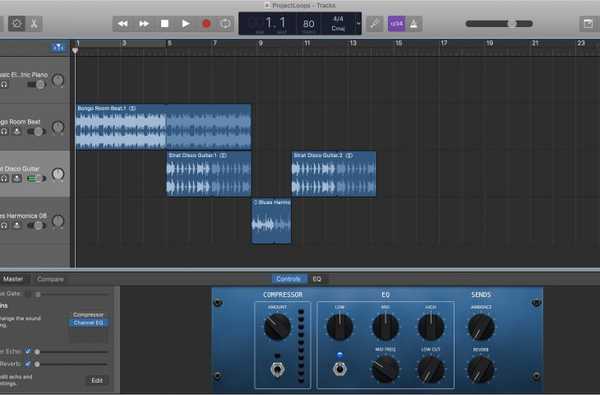Viewport: 600px width, 395px height.
Task: Toggle input monitoring on Bongo Room Beat track
Action: 17,132
